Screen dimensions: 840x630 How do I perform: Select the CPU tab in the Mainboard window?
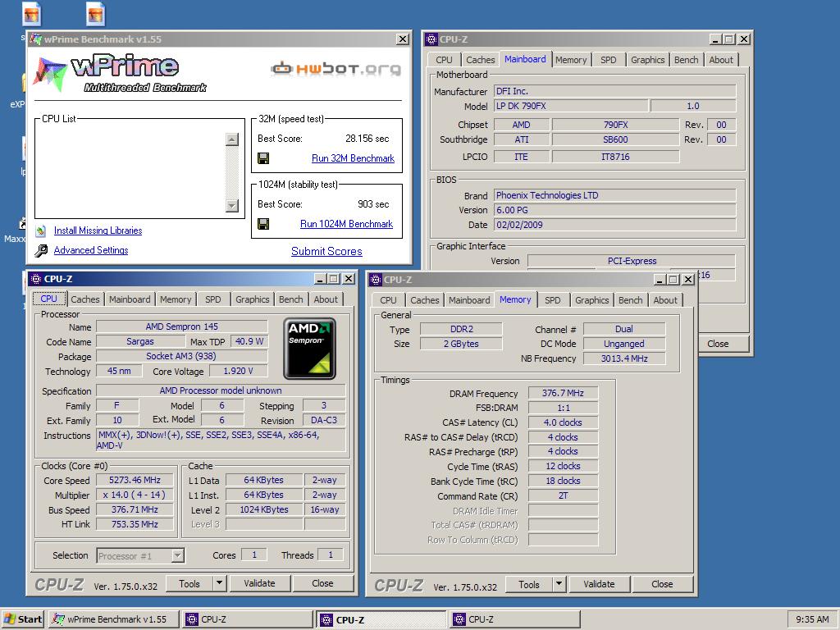point(444,60)
